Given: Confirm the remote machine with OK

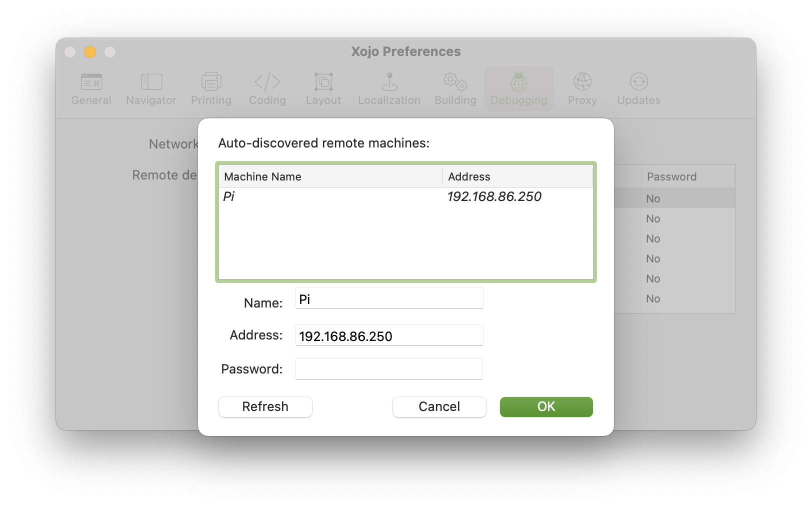Looking at the screenshot, I should (546, 406).
